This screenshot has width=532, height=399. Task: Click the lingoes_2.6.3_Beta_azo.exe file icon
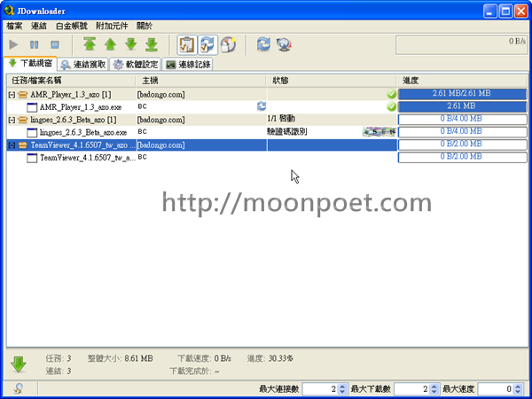pyautogui.click(x=32, y=133)
